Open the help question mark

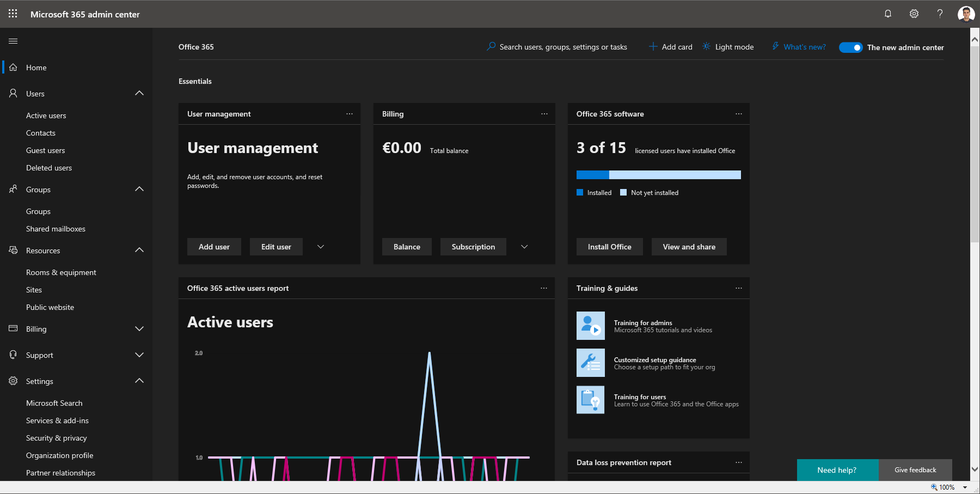[940, 14]
